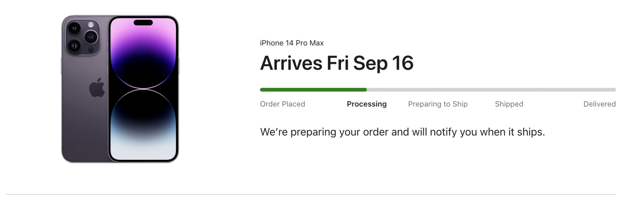Click the Apple logo on the phone's back
The height and width of the screenshot is (200, 644).
(x=97, y=88)
